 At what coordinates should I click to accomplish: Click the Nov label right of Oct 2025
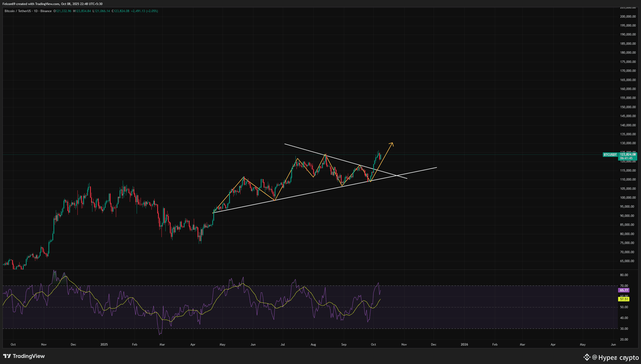tap(404, 345)
